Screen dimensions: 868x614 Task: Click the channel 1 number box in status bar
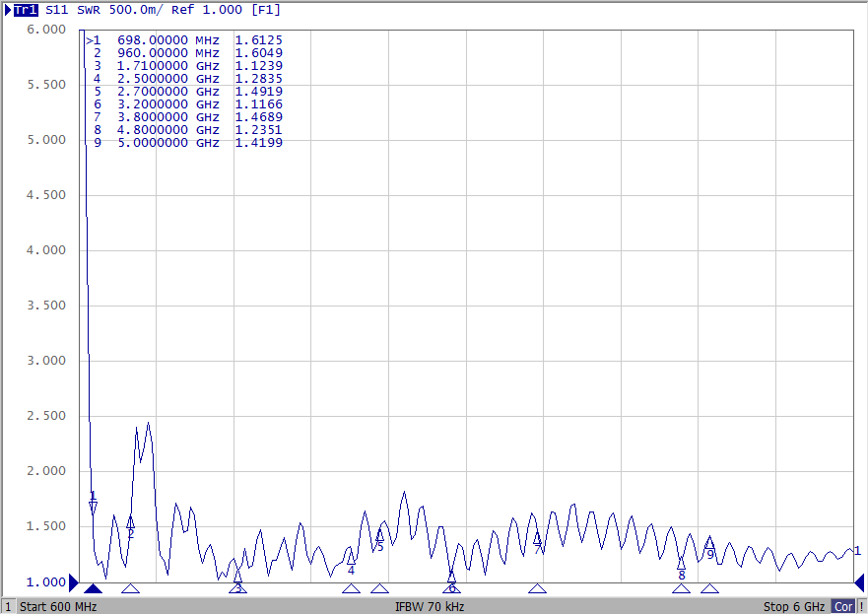click(8, 607)
